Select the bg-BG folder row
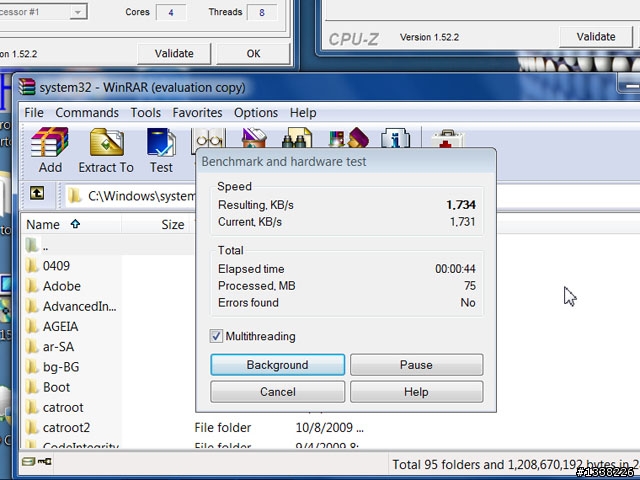This screenshot has width=640, height=480. (71, 367)
